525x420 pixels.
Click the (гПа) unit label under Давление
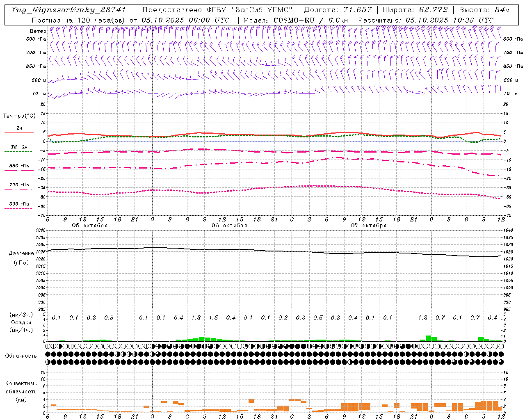tap(21, 262)
